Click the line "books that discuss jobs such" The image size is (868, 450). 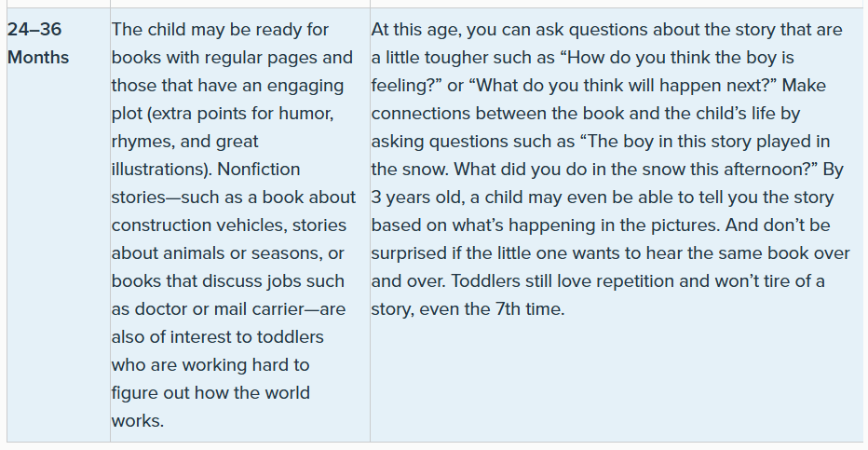227,280
